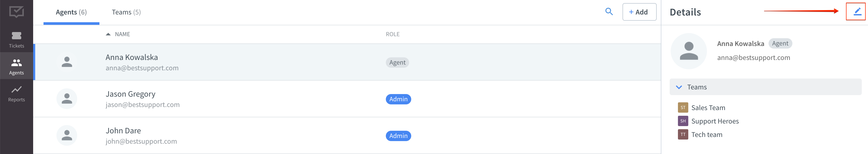Image resolution: width=868 pixels, height=154 pixels.
Task: Collapse the Teams section chevron
Action: tap(679, 87)
